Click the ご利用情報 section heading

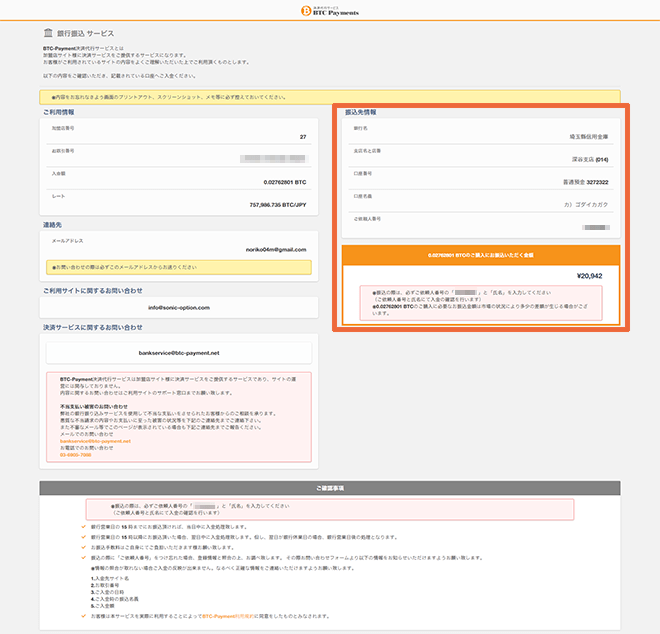click(59, 112)
